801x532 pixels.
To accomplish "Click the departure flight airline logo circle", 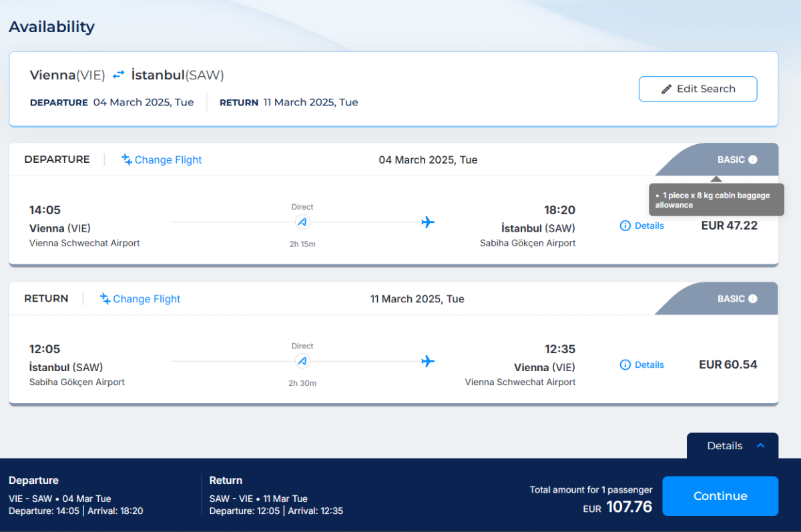I will point(302,222).
